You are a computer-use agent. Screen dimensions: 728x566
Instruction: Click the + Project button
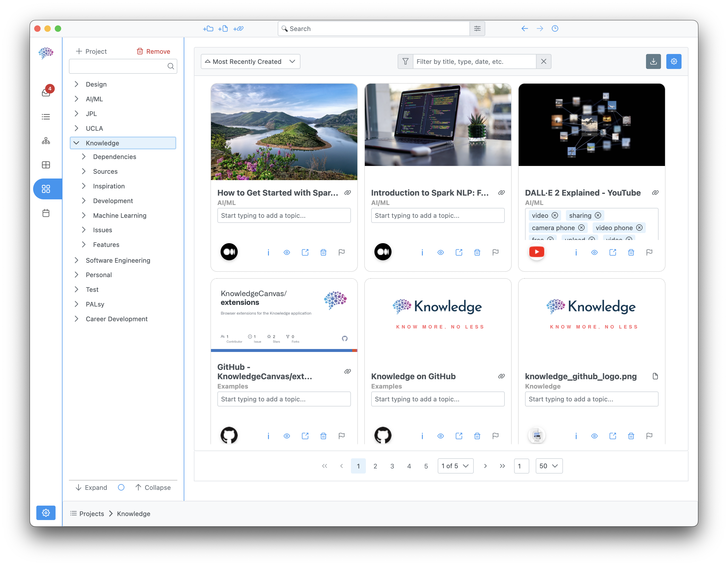coord(91,51)
